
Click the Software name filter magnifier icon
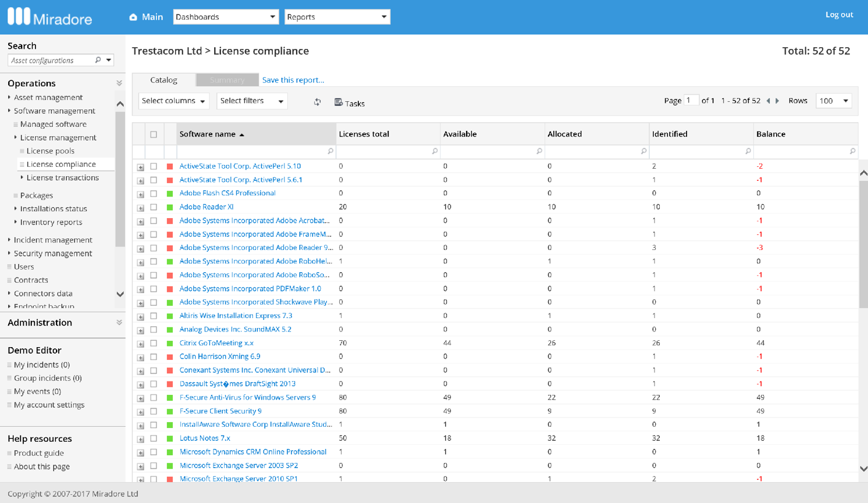(330, 151)
